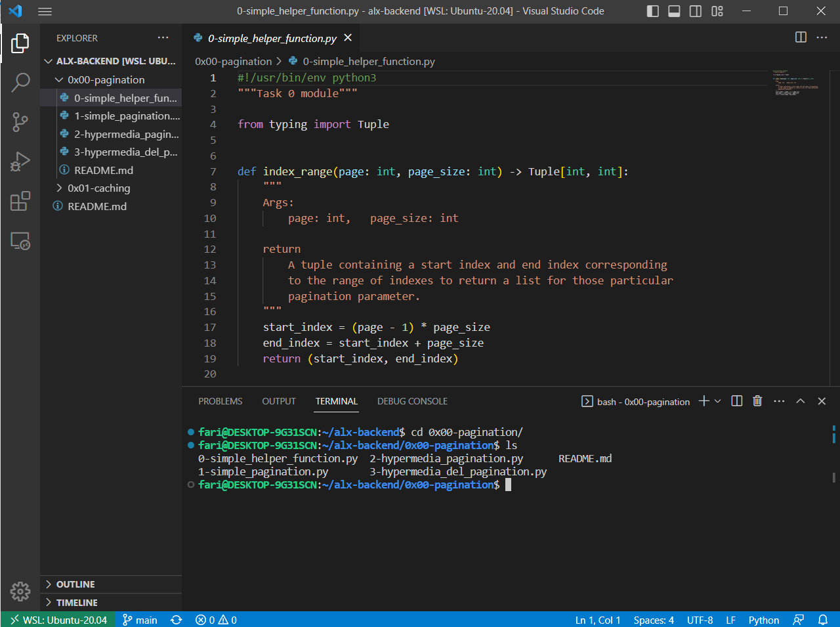Image resolution: width=840 pixels, height=627 pixels.
Task: Click the WSL: Ubuntu-20.04 remote indicator
Action: coord(58,620)
